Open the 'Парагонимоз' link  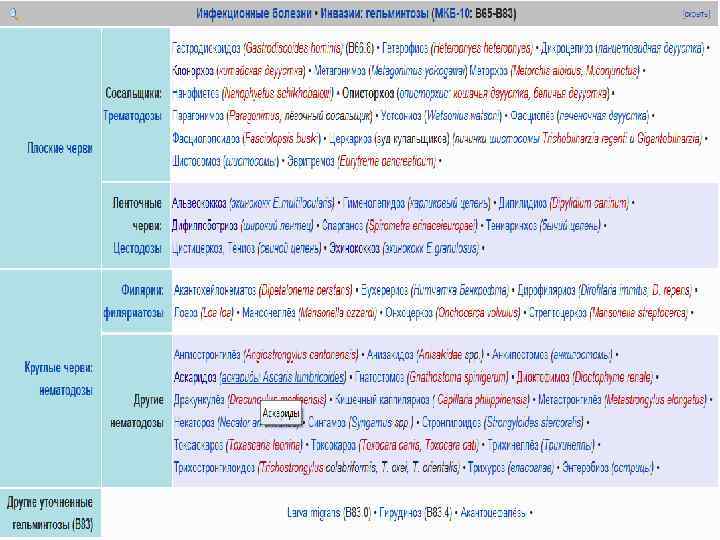[198, 116]
